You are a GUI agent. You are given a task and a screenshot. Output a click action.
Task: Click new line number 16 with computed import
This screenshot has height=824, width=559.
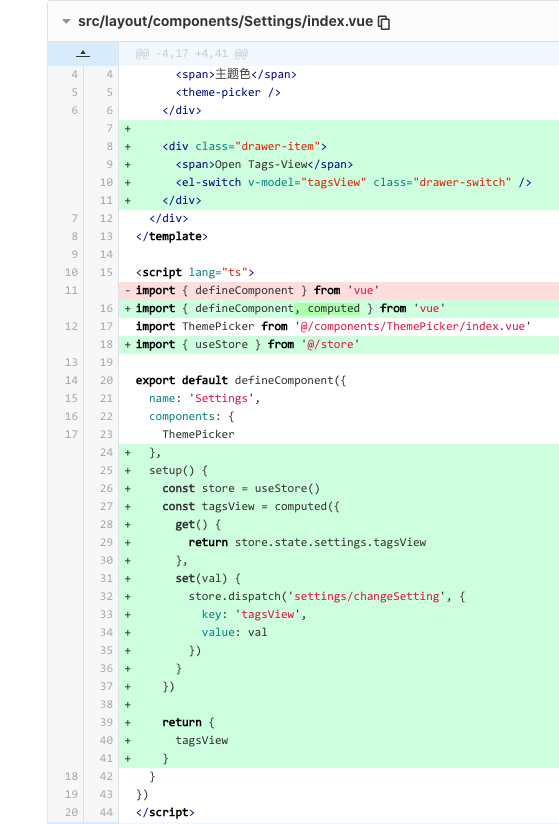pyautogui.click(x=107, y=308)
